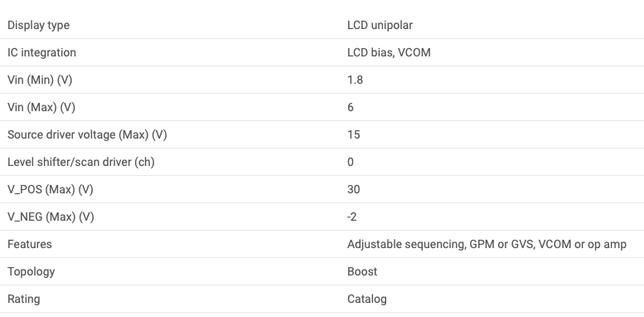Click the LCD unipolar value
644x317 pixels.
pyautogui.click(x=380, y=25)
